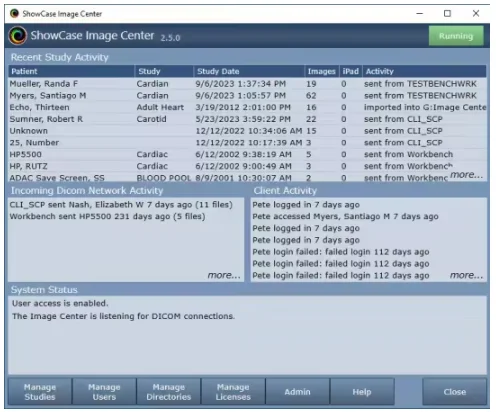498x412 pixels.
Task: Click study date 12/12/2022 10:34:06 AM
Action: [249, 131]
